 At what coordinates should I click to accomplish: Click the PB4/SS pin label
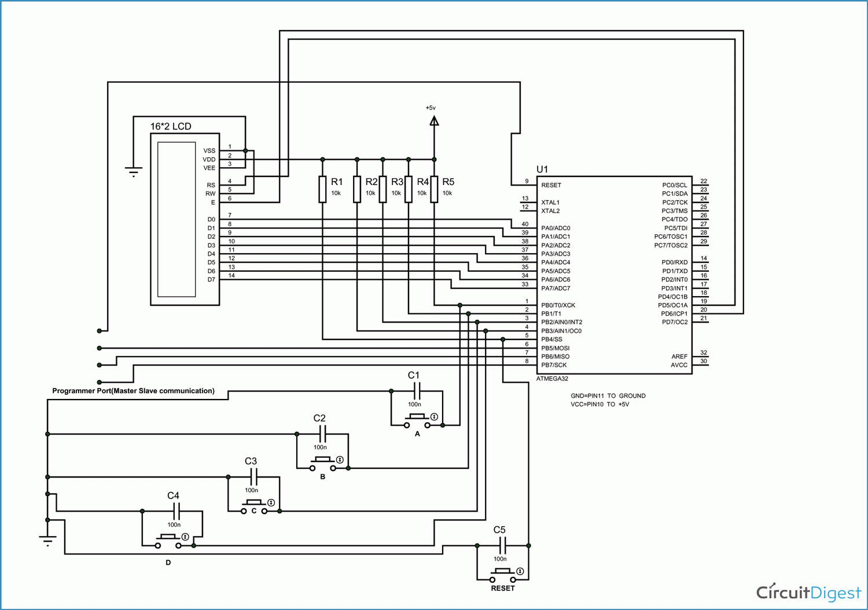551,339
